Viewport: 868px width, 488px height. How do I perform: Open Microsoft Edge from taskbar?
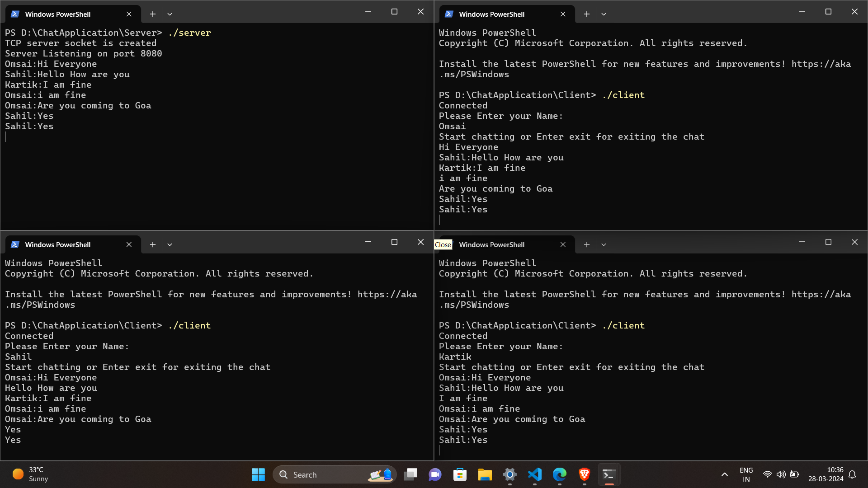tap(559, 474)
